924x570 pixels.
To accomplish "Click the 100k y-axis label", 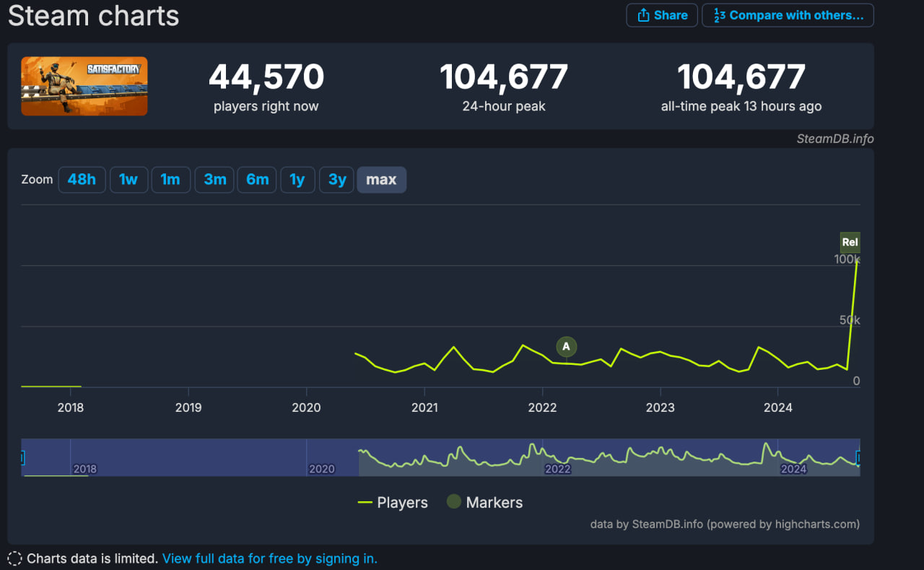I will click(x=847, y=259).
